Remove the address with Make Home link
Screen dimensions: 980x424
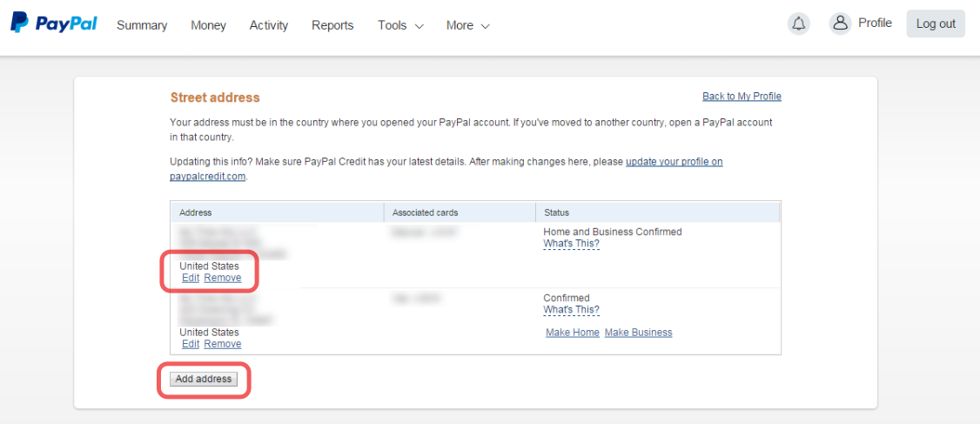223,344
